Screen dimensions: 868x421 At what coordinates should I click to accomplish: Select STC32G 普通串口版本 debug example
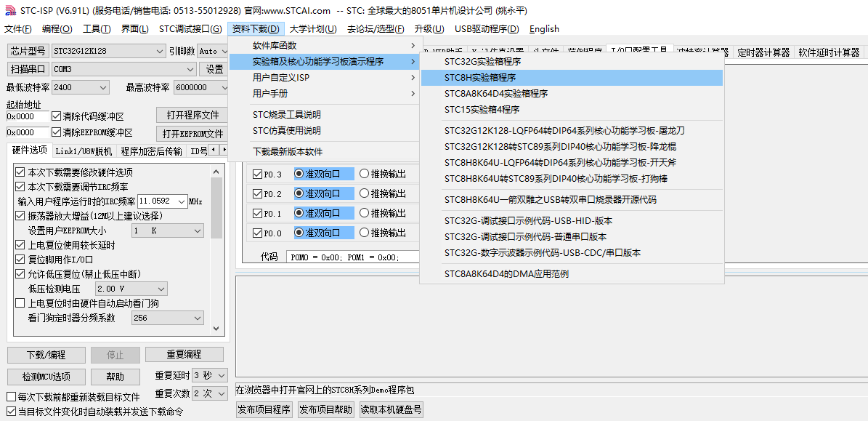coord(572,236)
